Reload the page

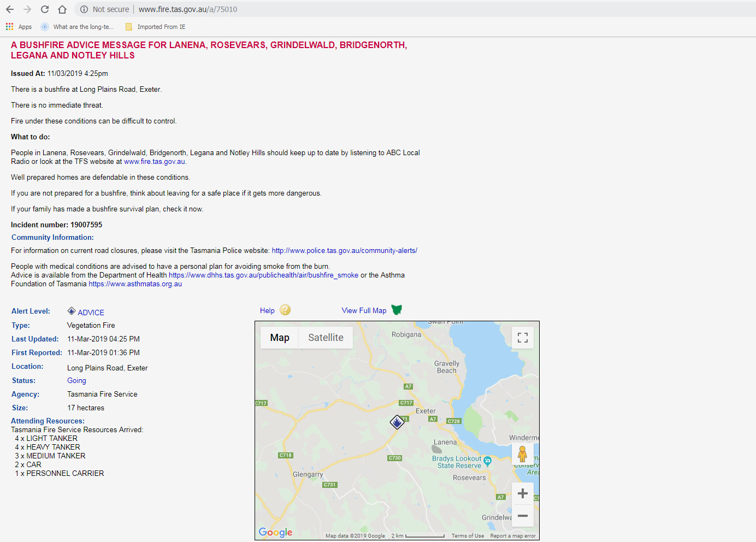pyautogui.click(x=45, y=9)
